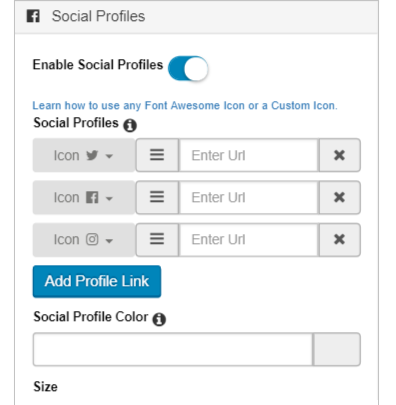Screen dimensions: 396x405
Task: Remove the Facebook profile row
Action: [x=340, y=197]
